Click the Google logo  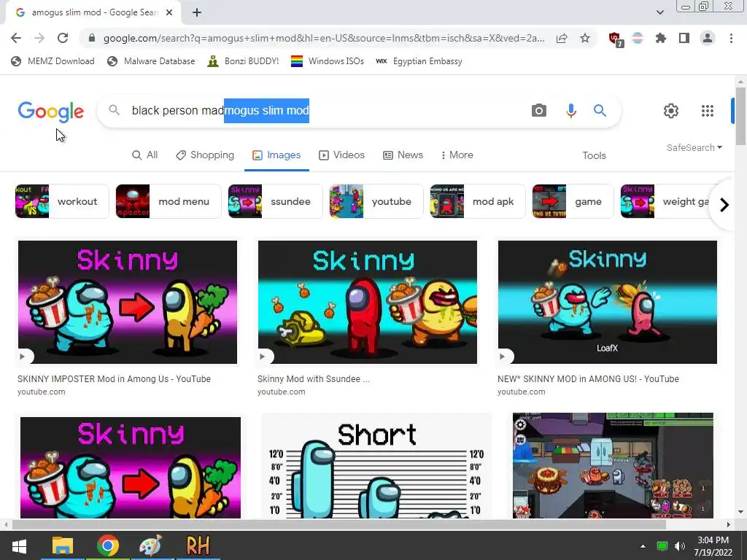point(51,112)
